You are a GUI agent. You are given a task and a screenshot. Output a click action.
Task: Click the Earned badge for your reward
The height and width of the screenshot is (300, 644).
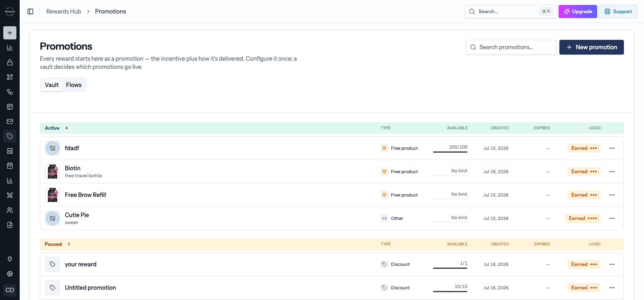[x=584, y=264]
